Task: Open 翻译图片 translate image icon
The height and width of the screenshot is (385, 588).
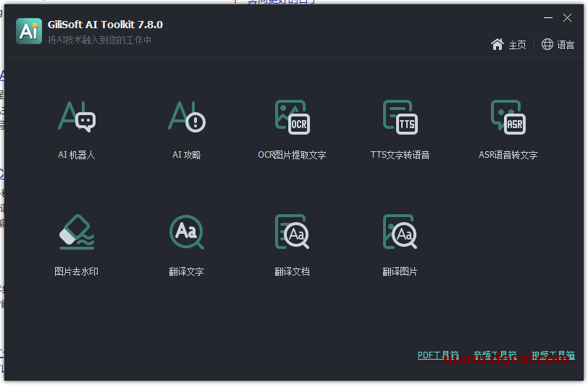Action: pos(400,232)
